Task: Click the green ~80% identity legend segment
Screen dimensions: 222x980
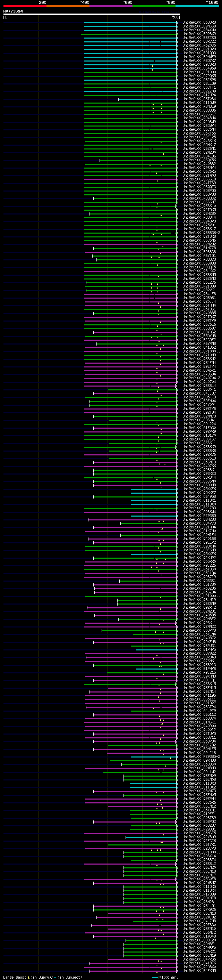Action: [x=154, y=6]
